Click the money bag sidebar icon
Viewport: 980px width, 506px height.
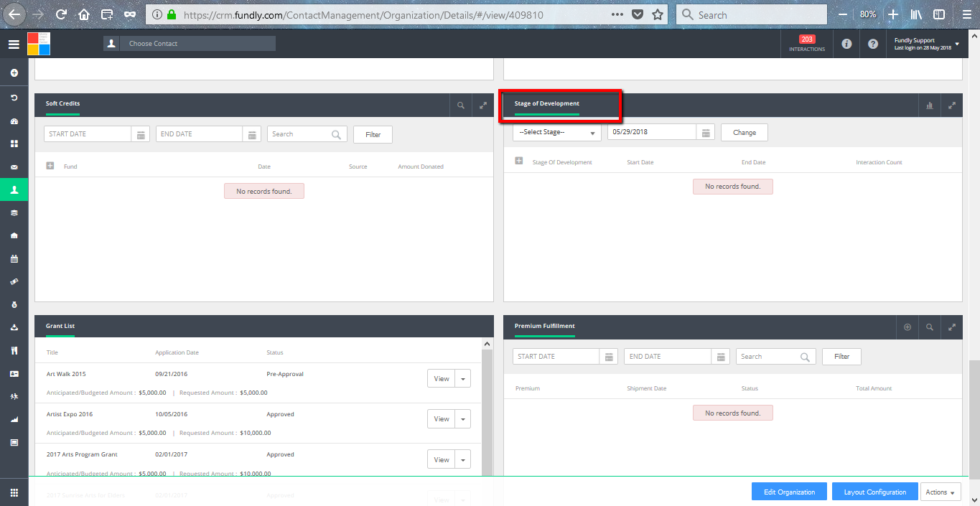coord(14,304)
